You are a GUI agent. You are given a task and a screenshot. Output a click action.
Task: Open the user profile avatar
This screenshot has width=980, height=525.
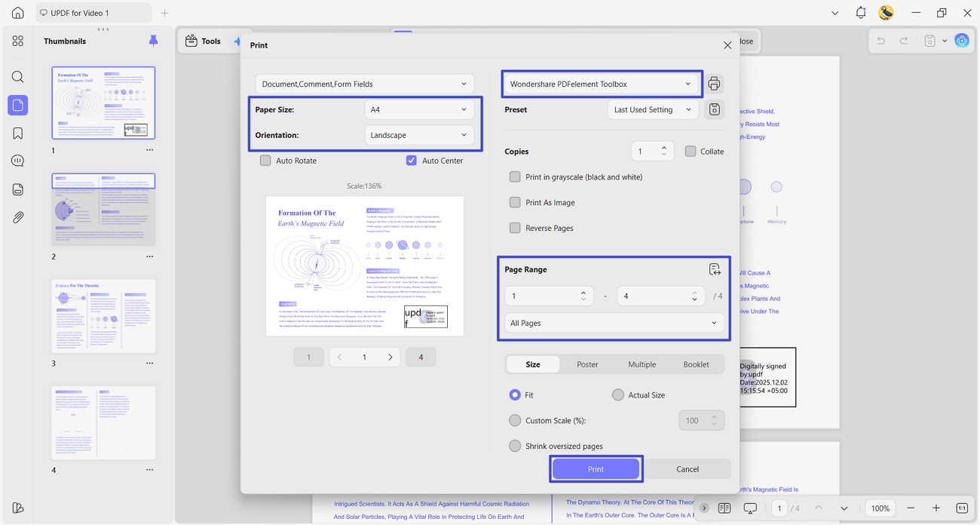click(887, 13)
